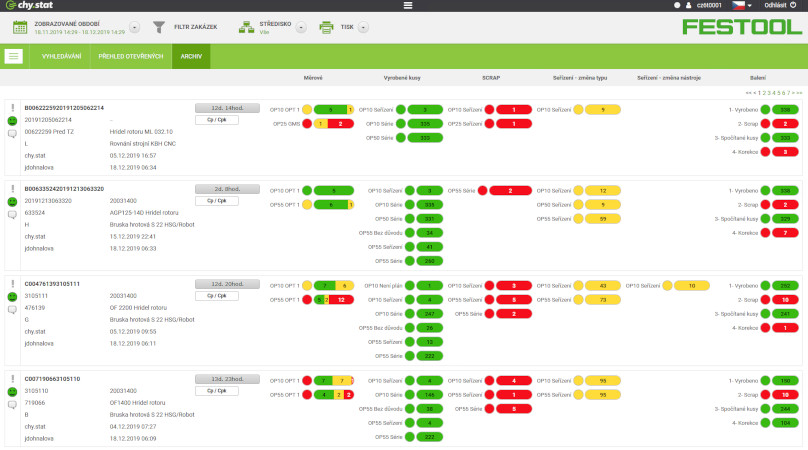Go to page 7 in pagination
The image size is (808, 450).
pyautogui.click(x=787, y=92)
